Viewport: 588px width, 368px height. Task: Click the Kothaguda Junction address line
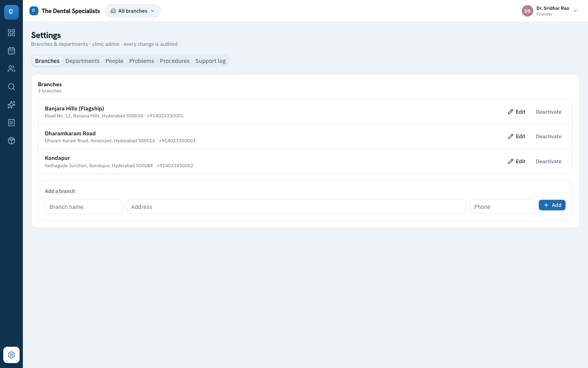pyautogui.click(x=119, y=166)
